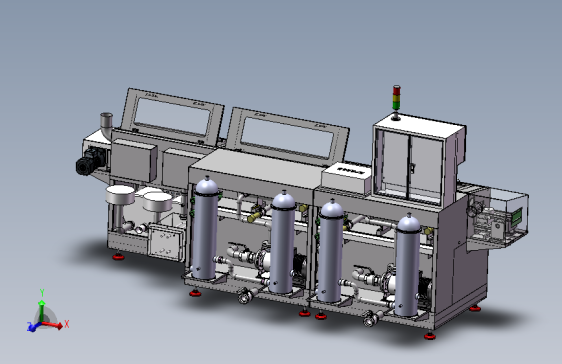Click the green Y axis of orientation triad

coord(42,306)
